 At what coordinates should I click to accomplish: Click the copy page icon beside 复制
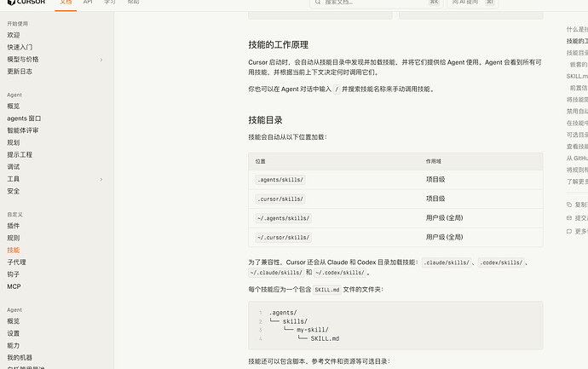click(x=569, y=205)
